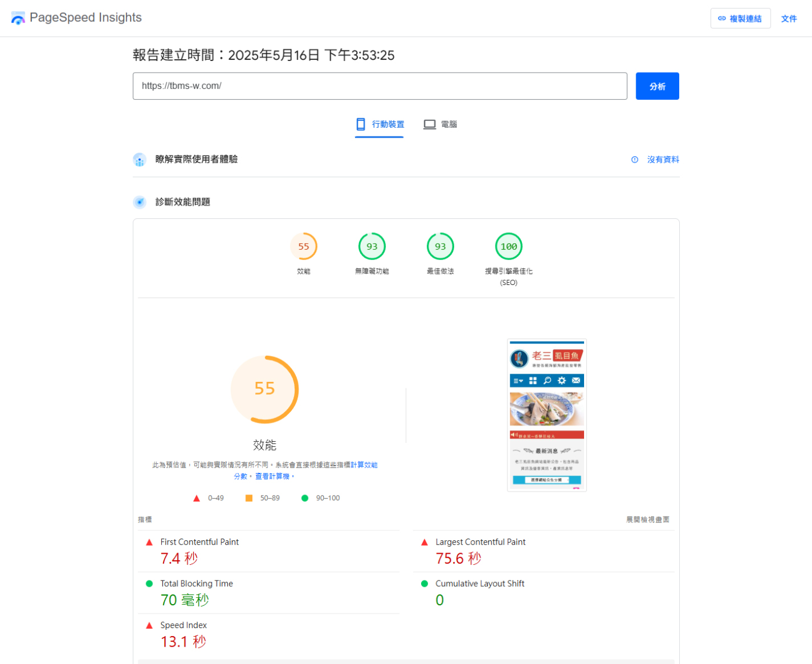Click the 沒有資料 info link

click(x=662, y=160)
